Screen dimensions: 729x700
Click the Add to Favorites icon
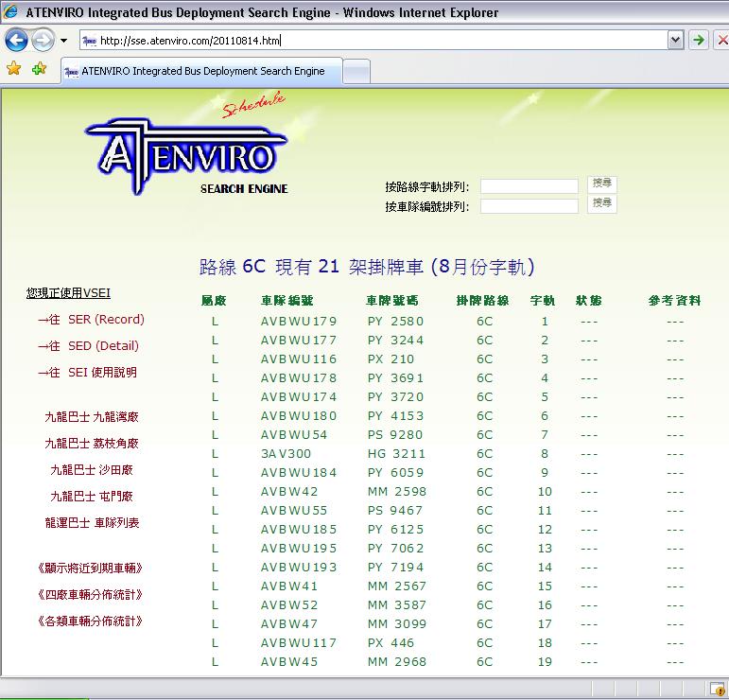point(39,69)
